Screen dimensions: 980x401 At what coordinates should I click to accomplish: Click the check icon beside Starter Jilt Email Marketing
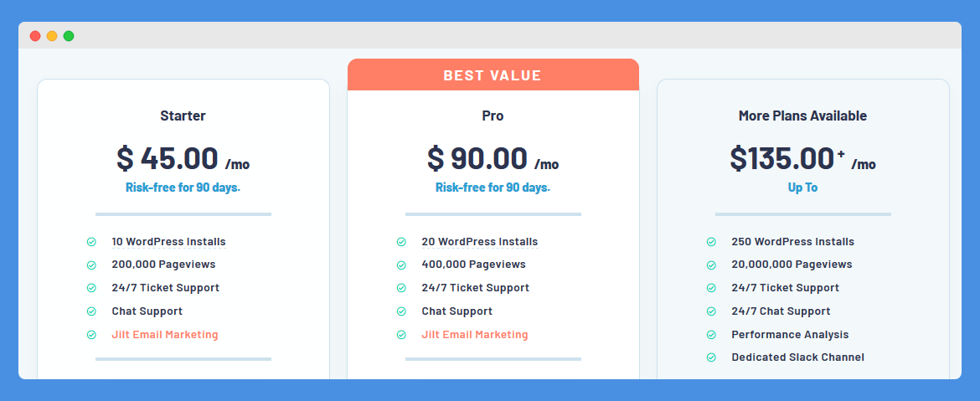click(91, 335)
